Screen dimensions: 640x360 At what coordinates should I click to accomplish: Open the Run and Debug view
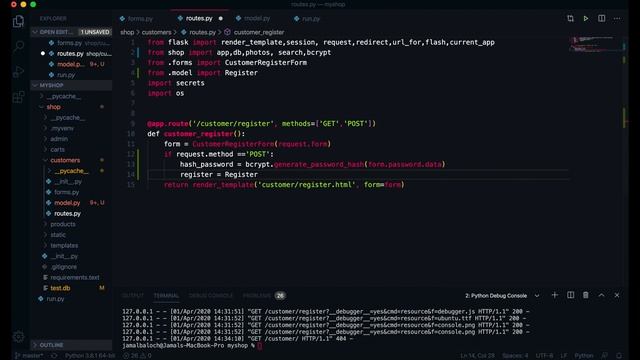click(18, 71)
